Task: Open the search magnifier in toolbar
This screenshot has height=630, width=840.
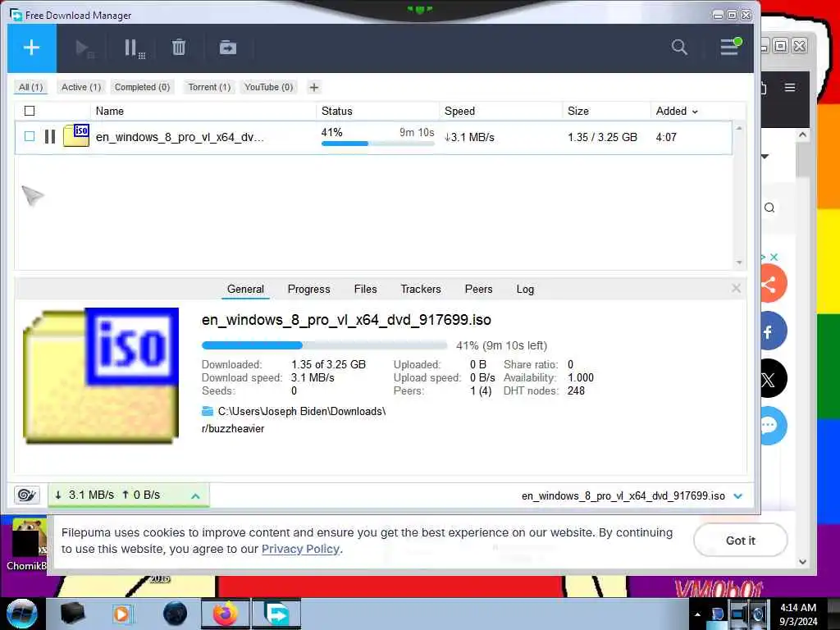Action: point(678,47)
